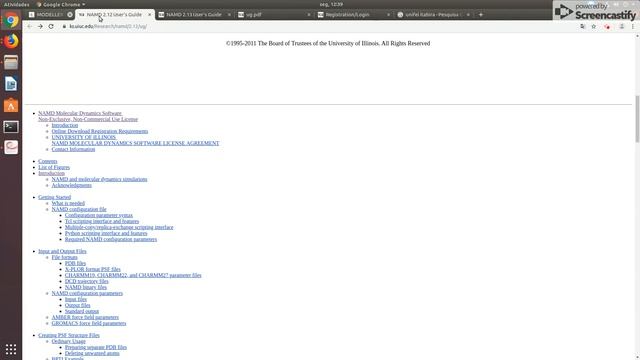Click the address bar URL

tap(108, 26)
